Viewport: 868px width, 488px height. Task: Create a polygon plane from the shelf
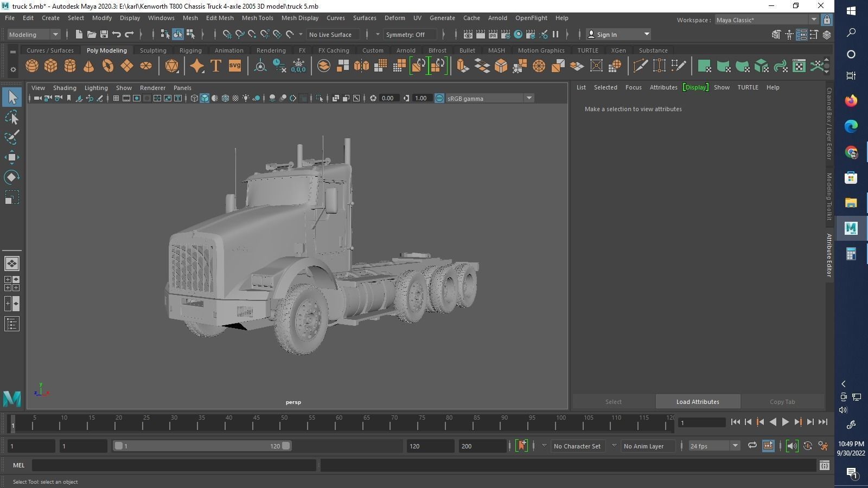tap(127, 66)
